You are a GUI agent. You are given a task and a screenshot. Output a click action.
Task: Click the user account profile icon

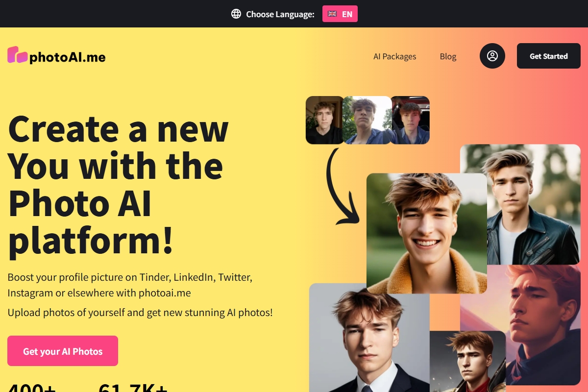(492, 56)
